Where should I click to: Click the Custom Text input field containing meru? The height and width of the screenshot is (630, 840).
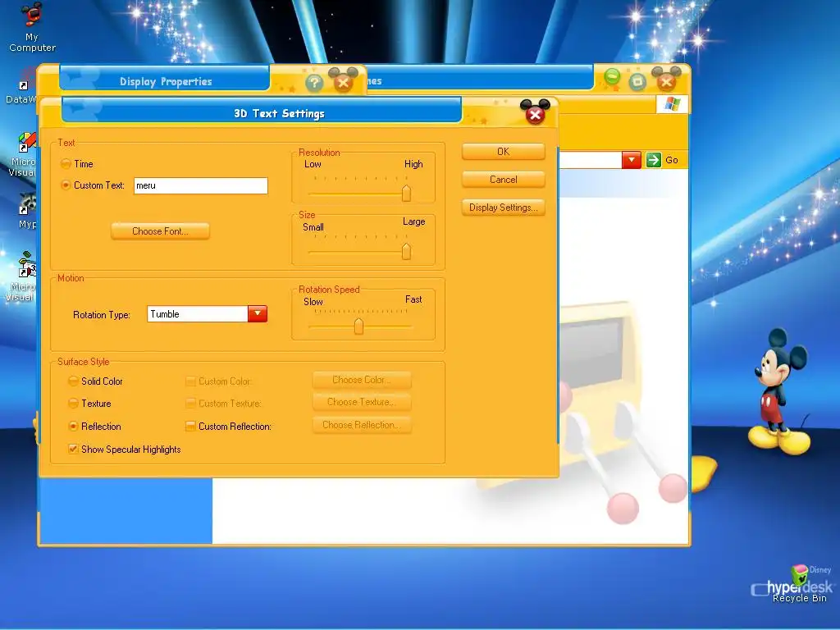coord(200,185)
